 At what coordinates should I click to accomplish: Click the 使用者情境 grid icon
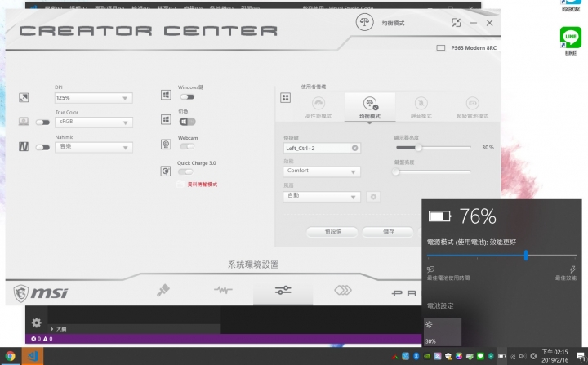pos(285,98)
